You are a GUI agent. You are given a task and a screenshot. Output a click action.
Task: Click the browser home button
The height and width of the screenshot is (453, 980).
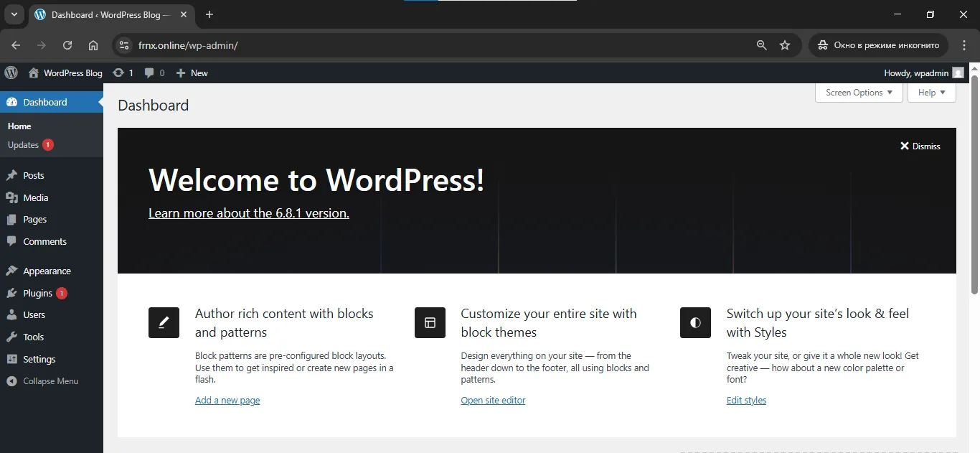point(93,45)
